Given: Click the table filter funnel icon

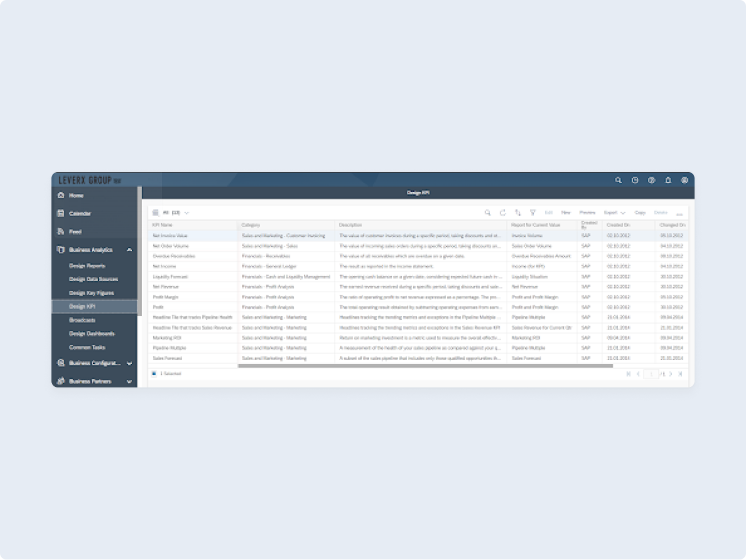Looking at the screenshot, I should [533, 213].
